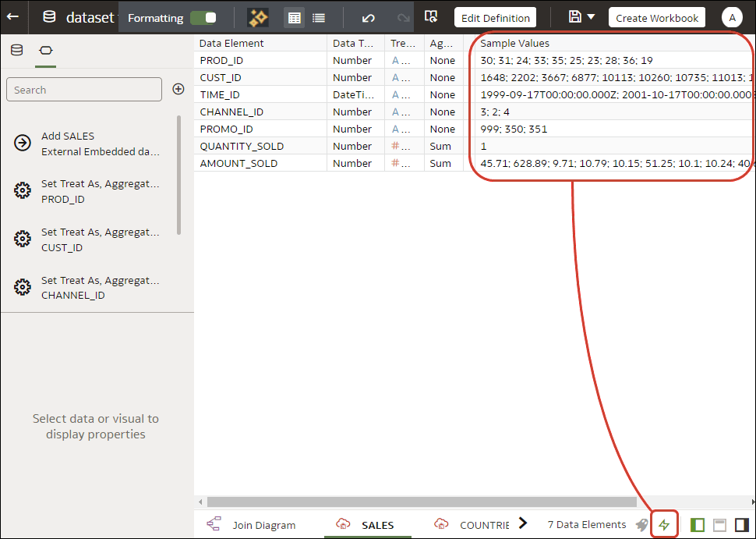Select the data enrichment sparkle icon
The height and width of the screenshot is (539, 756).
[256, 16]
